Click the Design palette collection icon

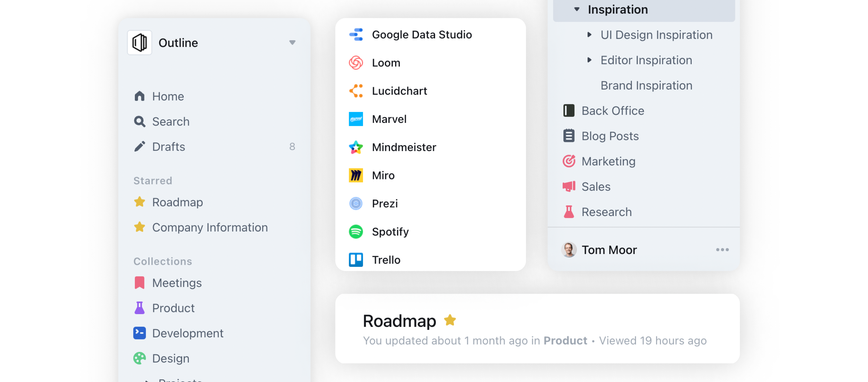tap(139, 358)
